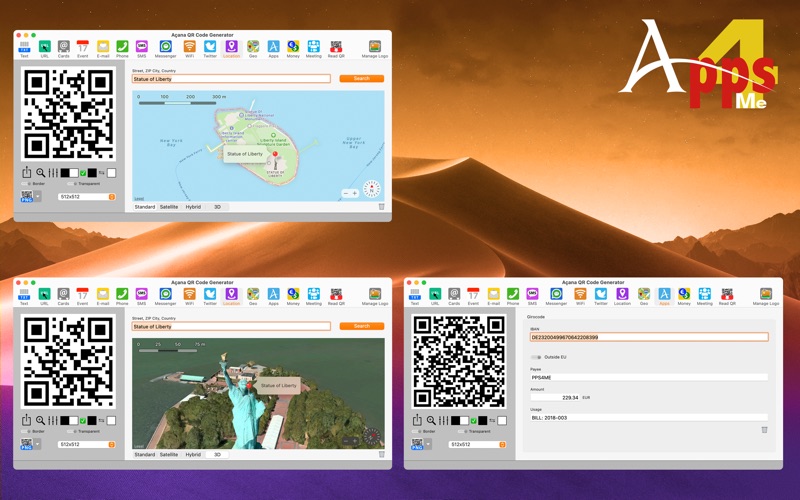
Task: Pick black foreground swatch in the standard map window
Action: [x=65, y=173]
